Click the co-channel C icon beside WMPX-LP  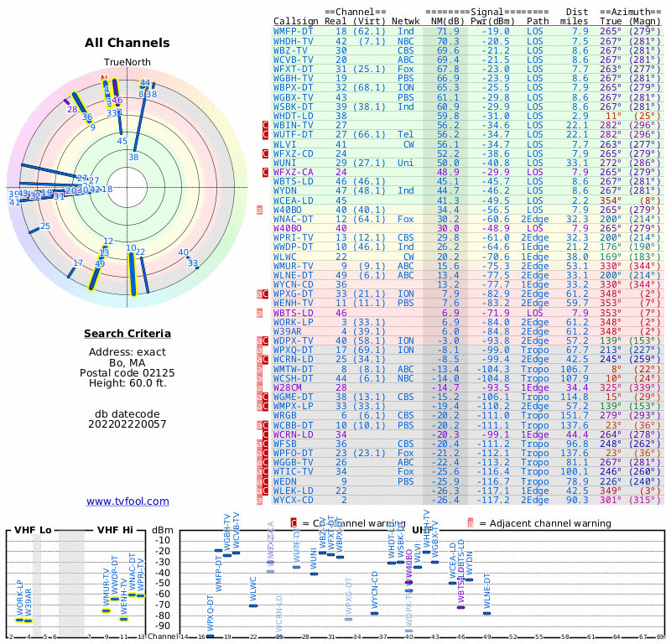(265, 407)
